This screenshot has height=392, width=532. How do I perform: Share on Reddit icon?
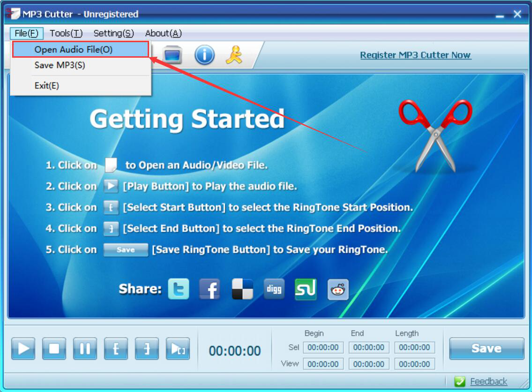(x=338, y=289)
